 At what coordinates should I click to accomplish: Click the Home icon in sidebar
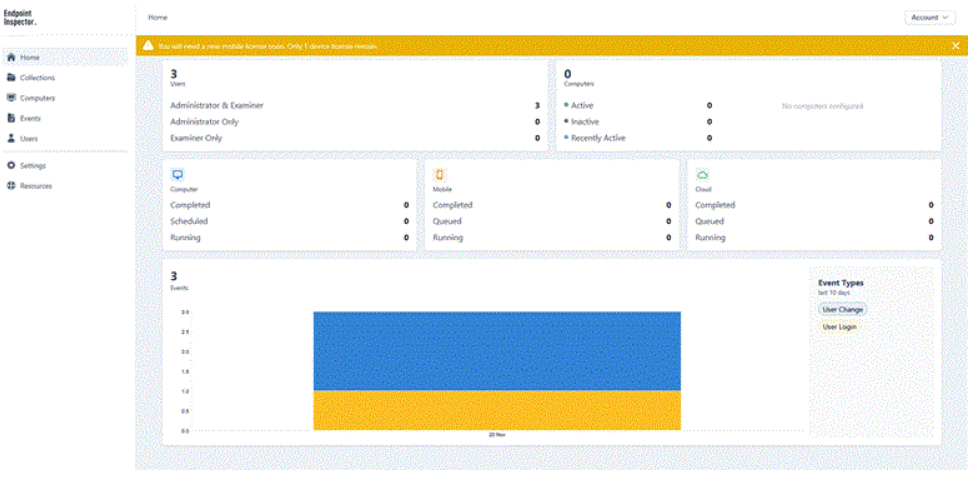pyautogui.click(x=11, y=58)
